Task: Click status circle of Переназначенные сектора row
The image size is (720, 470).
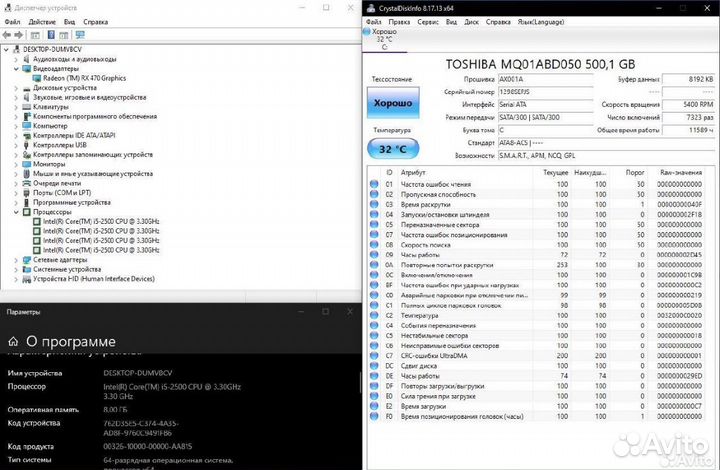Action: click(374, 224)
